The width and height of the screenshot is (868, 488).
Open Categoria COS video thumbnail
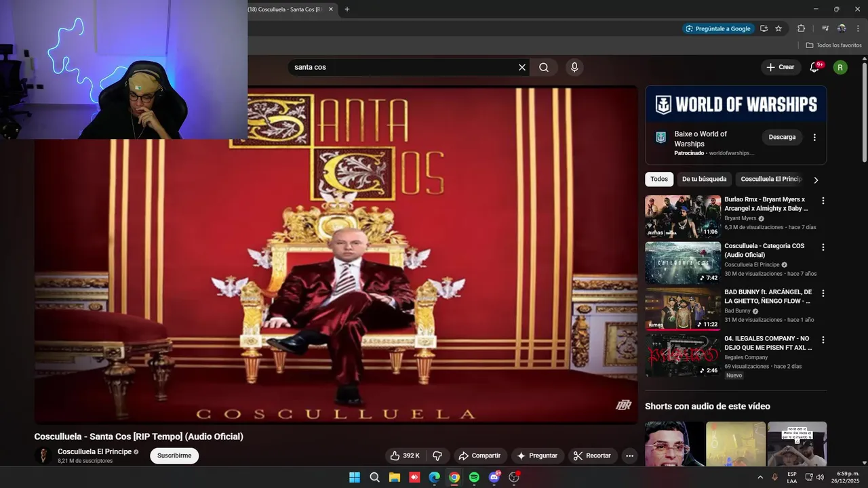pos(683,263)
